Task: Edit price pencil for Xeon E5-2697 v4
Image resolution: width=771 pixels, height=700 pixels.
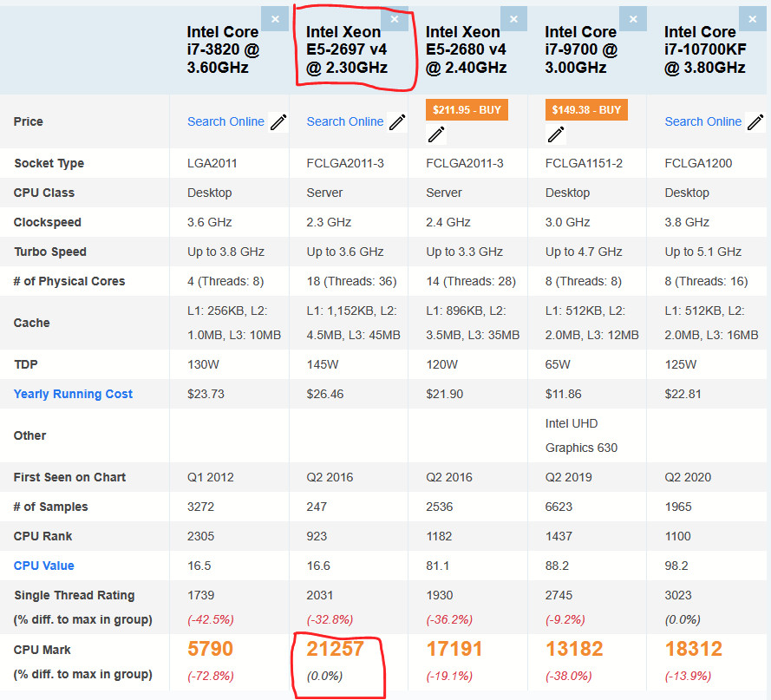Action: coord(397,122)
